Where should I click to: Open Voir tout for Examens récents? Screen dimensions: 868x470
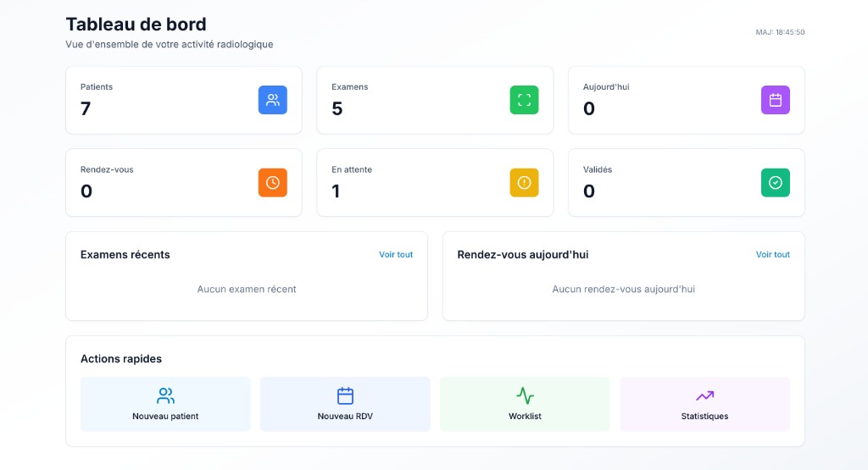pyautogui.click(x=396, y=254)
